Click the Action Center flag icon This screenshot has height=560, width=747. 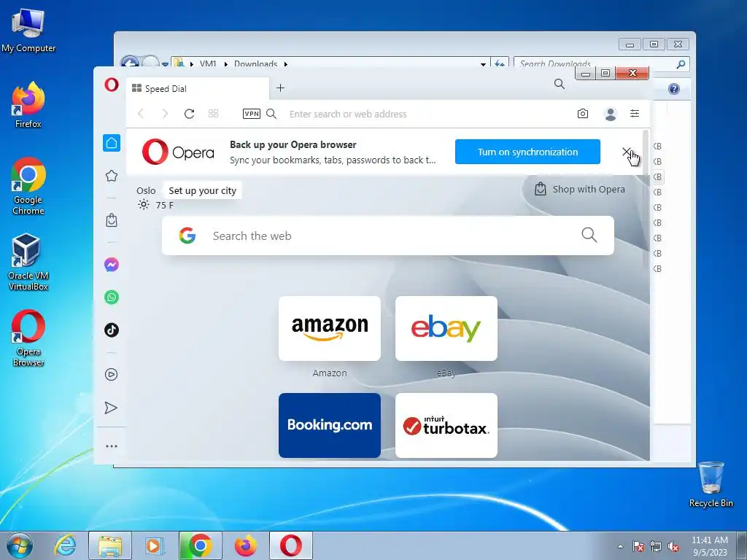click(x=638, y=546)
